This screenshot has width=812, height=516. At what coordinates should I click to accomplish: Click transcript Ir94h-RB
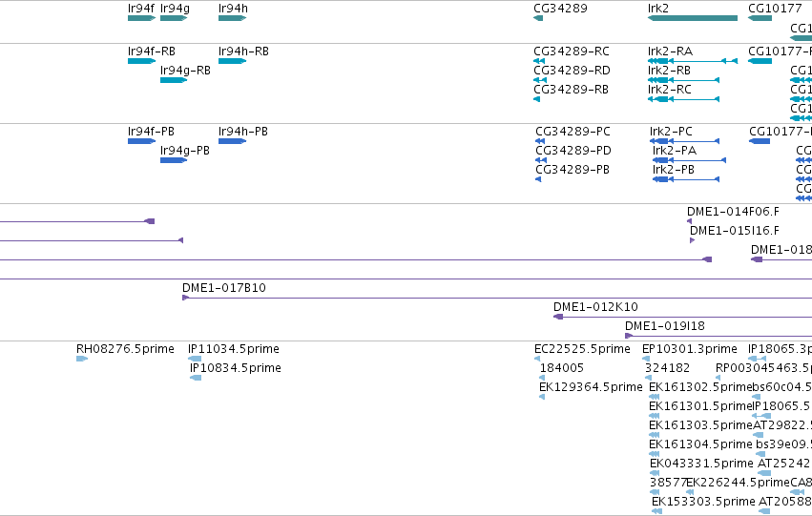[232, 61]
